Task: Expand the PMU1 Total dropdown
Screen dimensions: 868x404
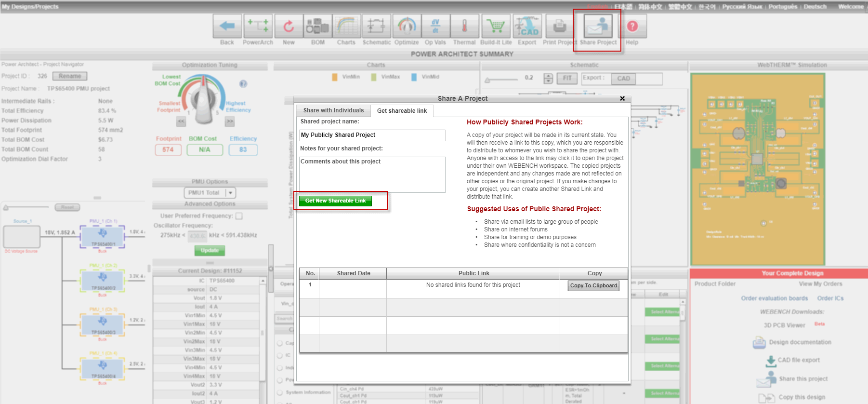Action: click(210, 193)
